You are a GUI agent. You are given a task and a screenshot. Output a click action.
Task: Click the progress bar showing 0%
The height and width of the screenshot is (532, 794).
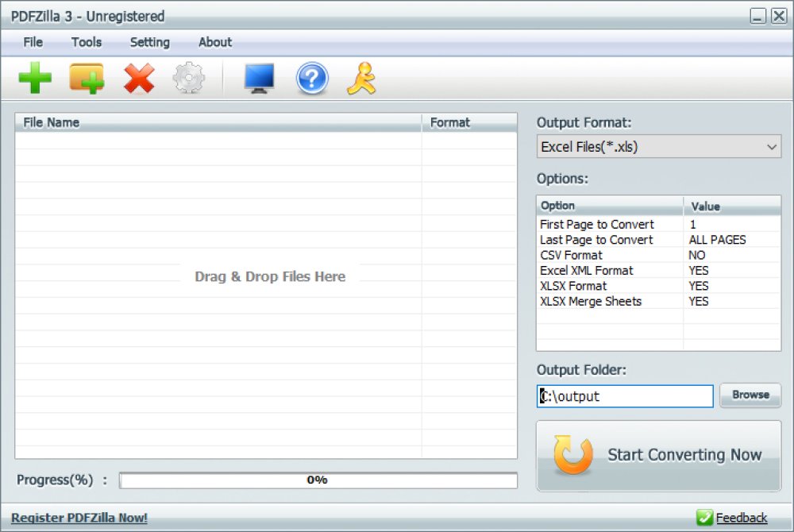[x=318, y=480]
